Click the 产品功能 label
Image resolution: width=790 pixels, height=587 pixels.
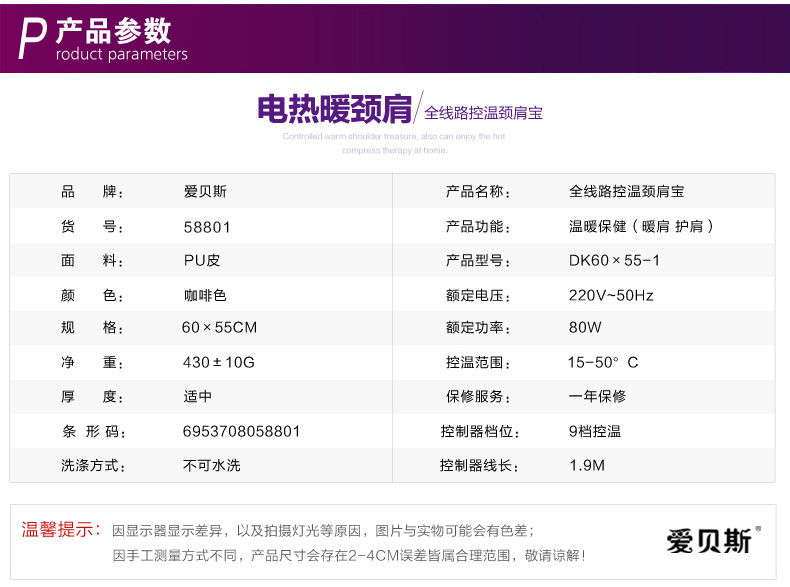(479, 226)
